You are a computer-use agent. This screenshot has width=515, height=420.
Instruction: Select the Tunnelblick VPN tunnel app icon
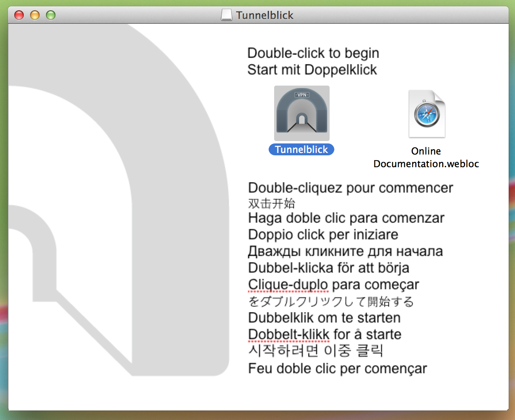(302, 113)
